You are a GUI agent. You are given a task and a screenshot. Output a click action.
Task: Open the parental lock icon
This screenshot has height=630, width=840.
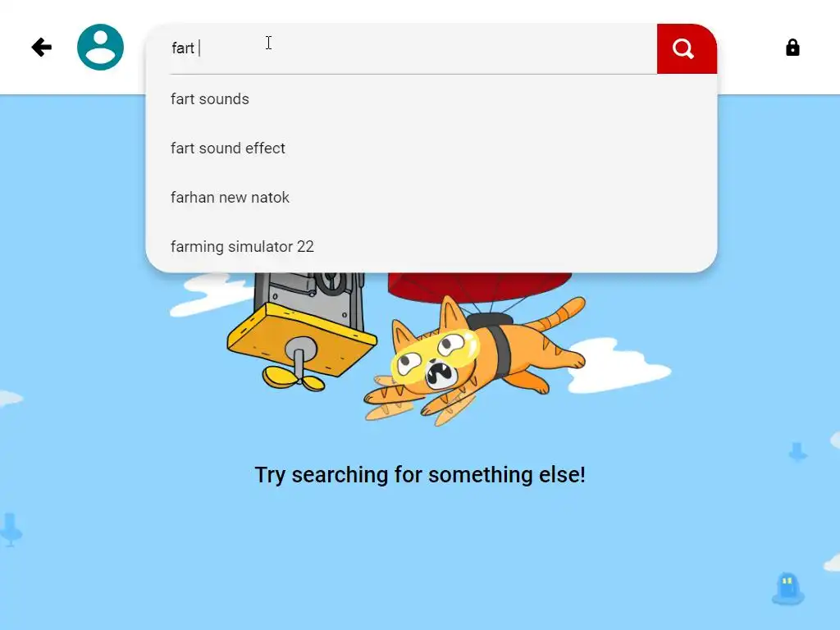click(792, 48)
